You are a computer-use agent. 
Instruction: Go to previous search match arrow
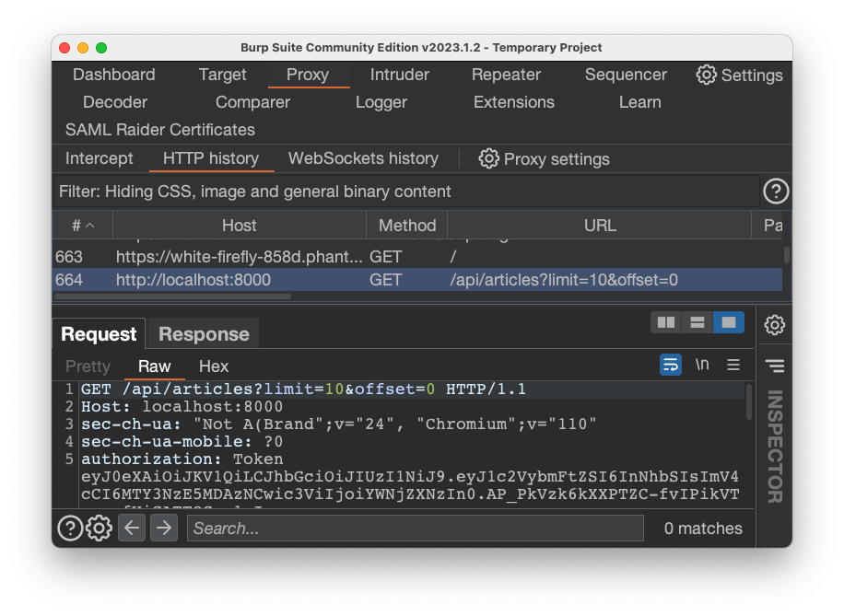pyautogui.click(x=132, y=529)
